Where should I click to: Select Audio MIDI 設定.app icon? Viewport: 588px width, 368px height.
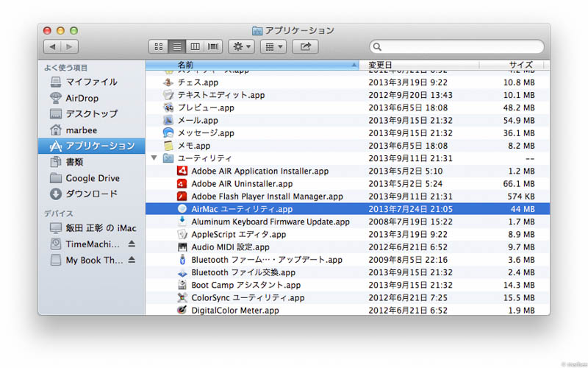[x=182, y=247]
